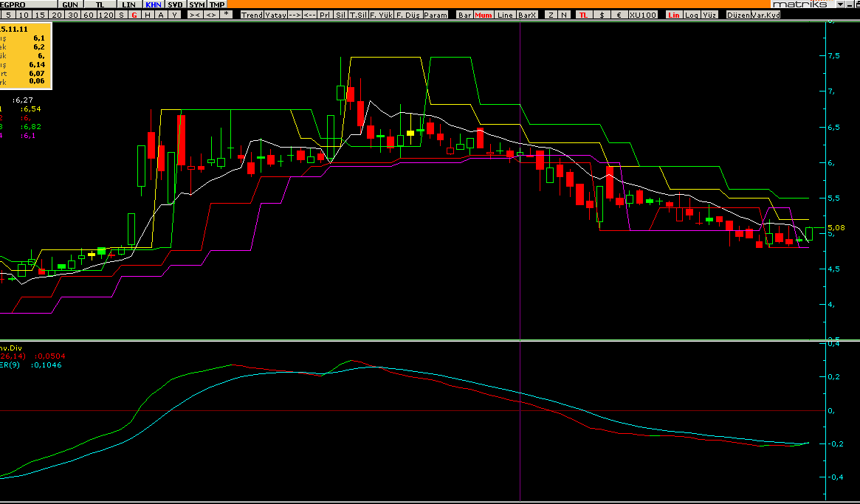Switch chart type to Bar
Image resolution: width=860 pixels, height=504 pixels.
pyautogui.click(x=465, y=15)
